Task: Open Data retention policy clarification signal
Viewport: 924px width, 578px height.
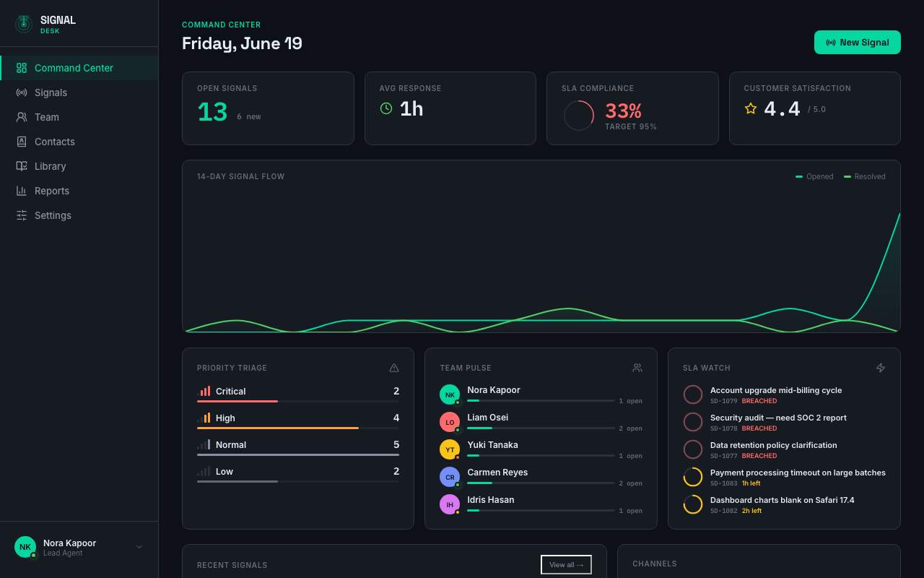Action: [784, 449]
